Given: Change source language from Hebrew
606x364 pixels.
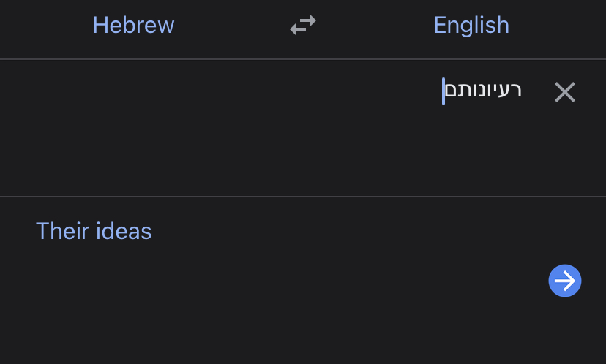Looking at the screenshot, I should click(133, 26).
